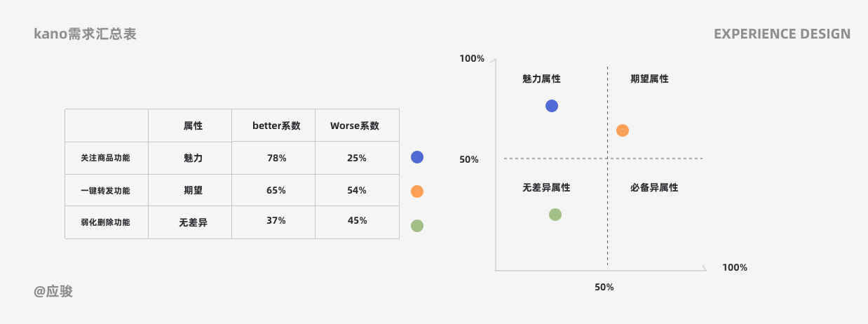868x324 pixels.
Task: Click the orange dot beside the table
Action: [x=417, y=191]
